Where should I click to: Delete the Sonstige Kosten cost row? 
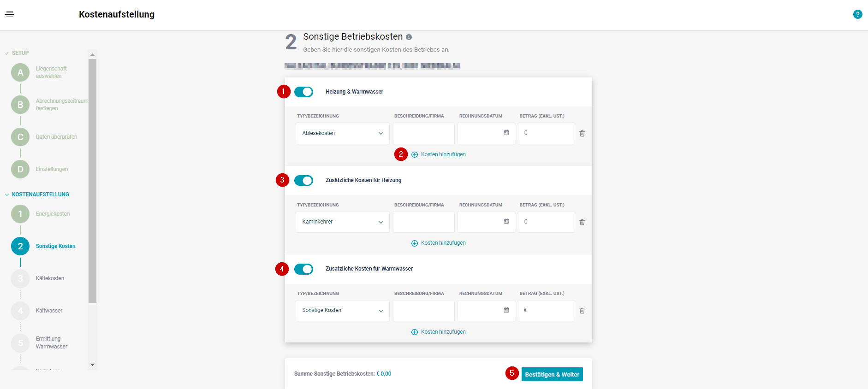[582, 311]
